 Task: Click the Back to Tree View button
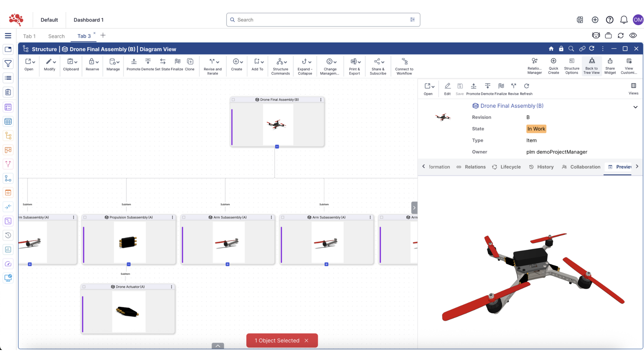(x=591, y=66)
